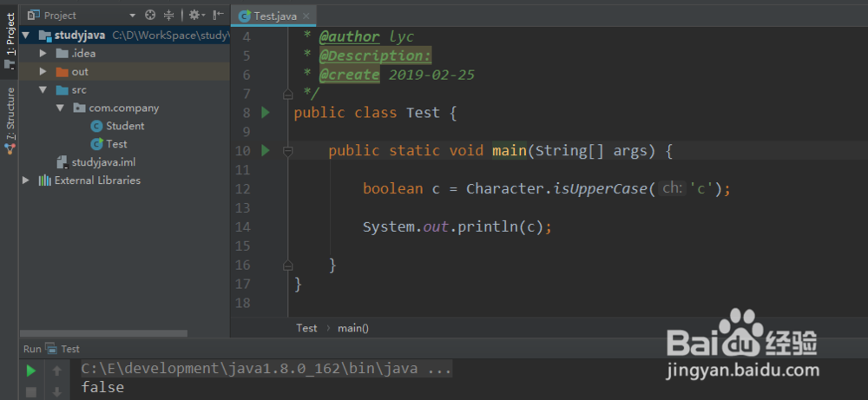
Task: Select the out folder row
Action: click(124, 72)
